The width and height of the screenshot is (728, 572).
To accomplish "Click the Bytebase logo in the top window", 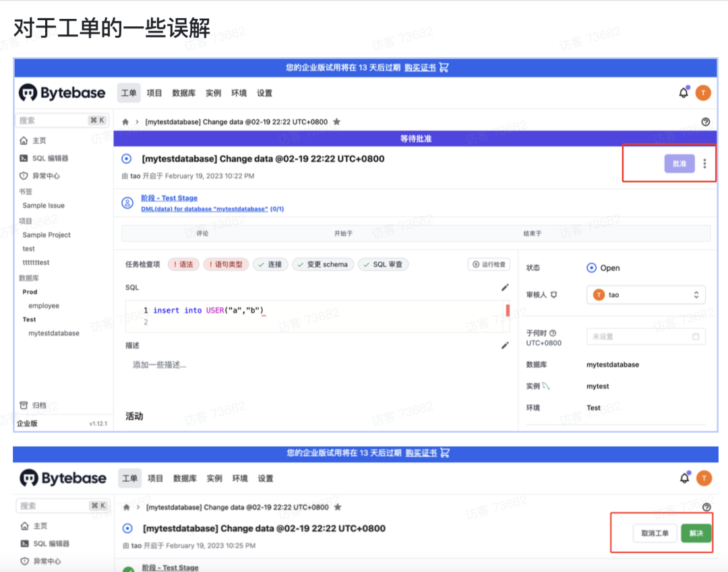I will click(x=62, y=93).
